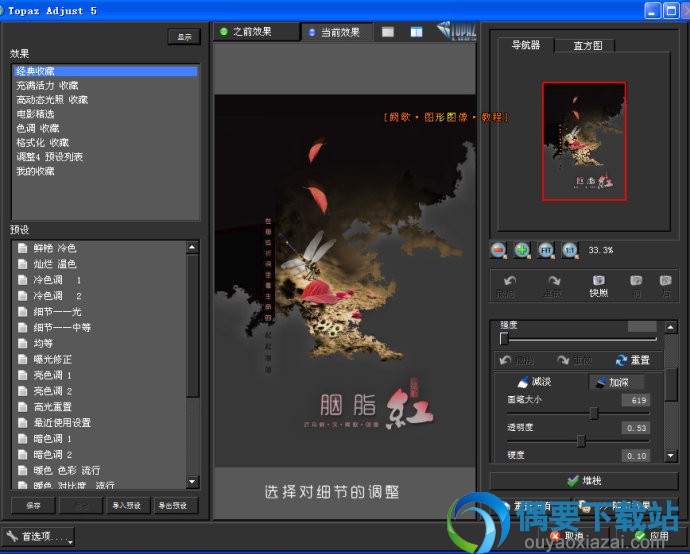Click the document icon beside 暗色调 1
Screen dimensions: 690x554
coord(22,438)
